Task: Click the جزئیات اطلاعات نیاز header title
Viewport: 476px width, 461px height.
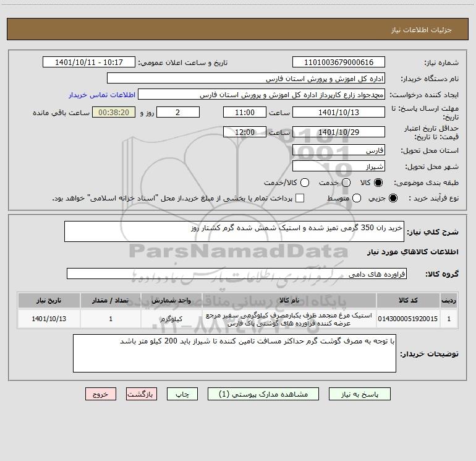Action: pyautogui.click(x=421, y=30)
